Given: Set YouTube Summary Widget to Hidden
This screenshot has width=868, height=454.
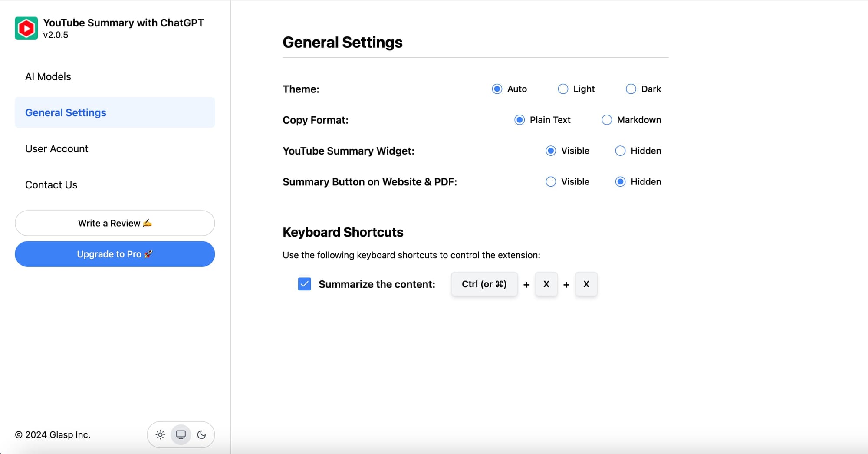Looking at the screenshot, I should pyautogui.click(x=621, y=151).
